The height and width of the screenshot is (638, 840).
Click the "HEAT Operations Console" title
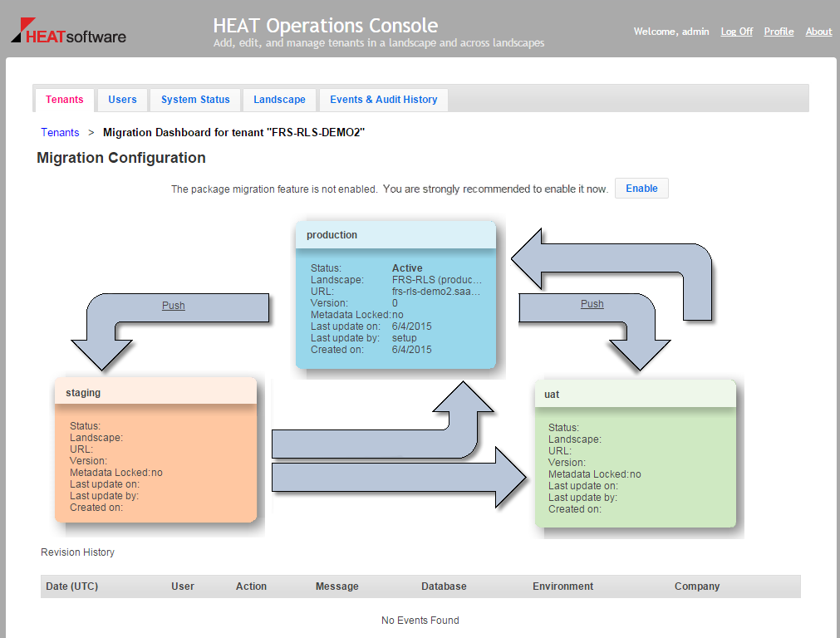(326, 26)
